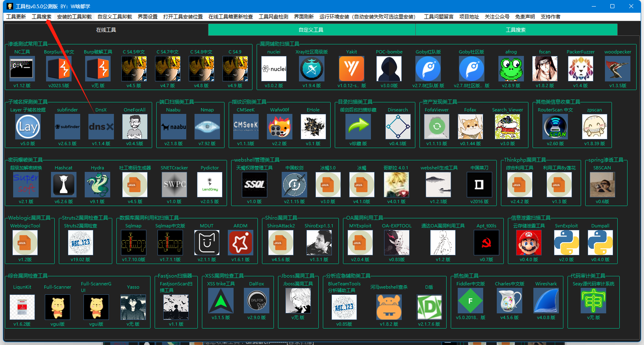Open the 工具问题留言 menu item
Viewport: 644px width, 345px height.
click(x=439, y=17)
